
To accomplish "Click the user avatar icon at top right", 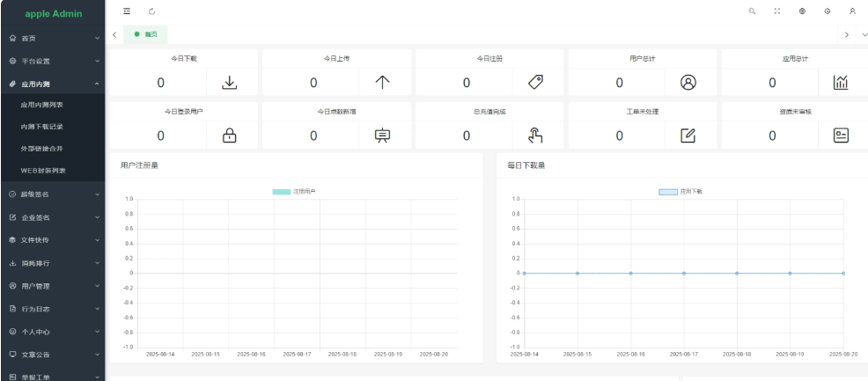I will pos(852,12).
